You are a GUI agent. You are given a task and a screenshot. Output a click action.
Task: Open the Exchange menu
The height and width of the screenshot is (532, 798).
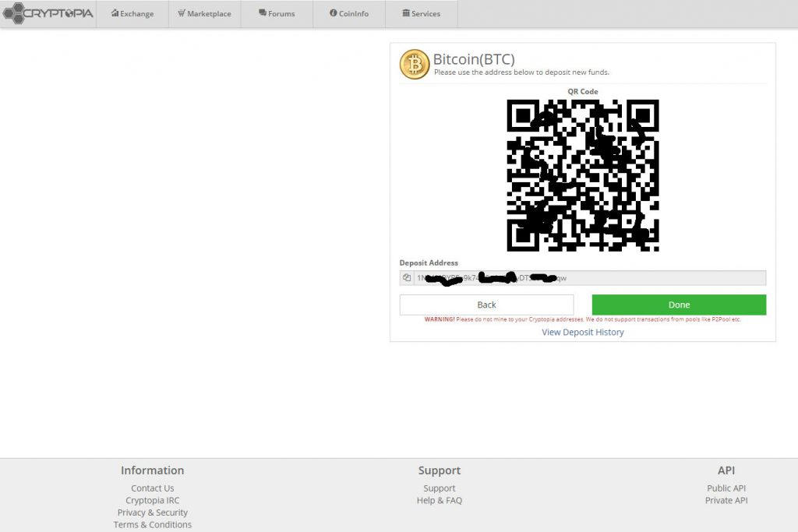132,14
